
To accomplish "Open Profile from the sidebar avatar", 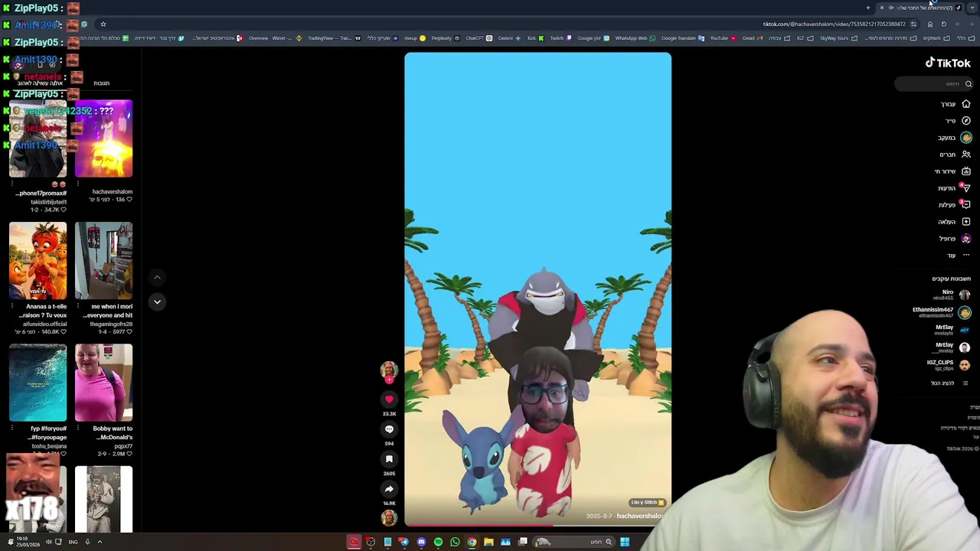I will point(966,239).
